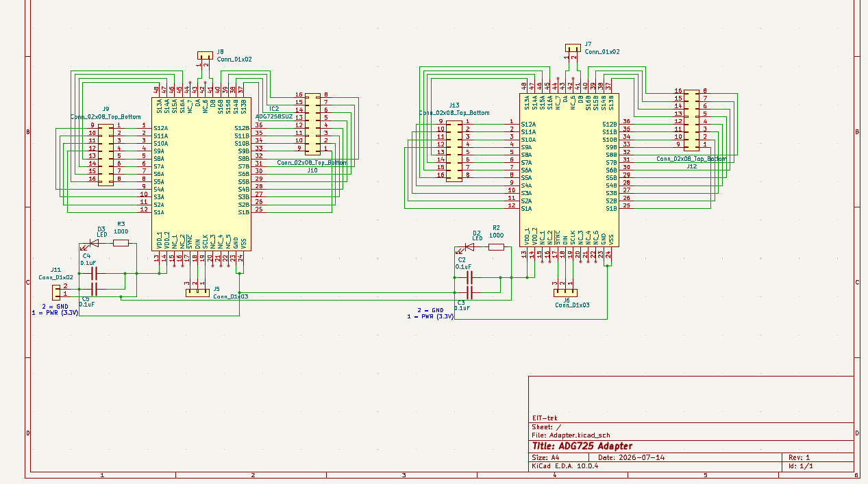The height and width of the screenshot is (484, 868).
Task: Select the J6 three-pin connector symbol
Action: 565,292
